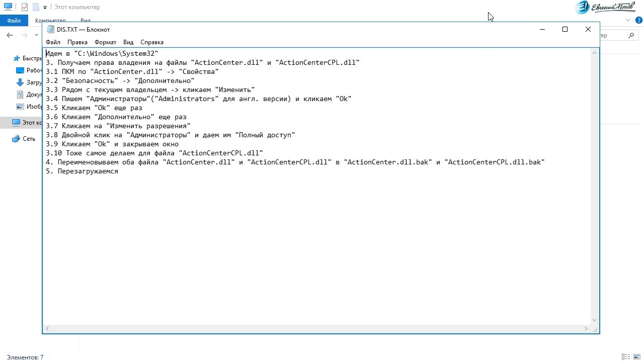The height and width of the screenshot is (362, 644).
Task: Go back with Explorer's back arrow
Action: click(x=10, y=35)
